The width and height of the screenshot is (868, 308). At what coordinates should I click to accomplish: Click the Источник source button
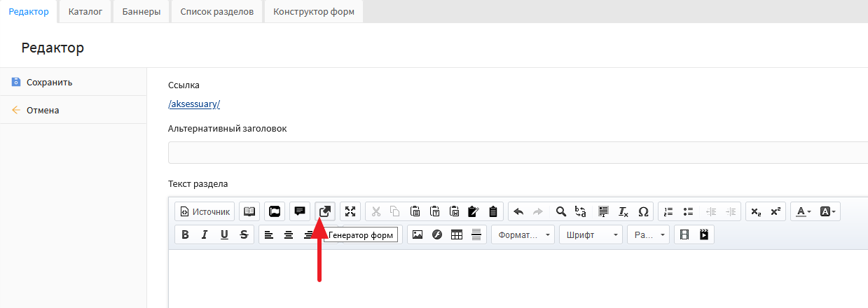[x=204, y=211]
